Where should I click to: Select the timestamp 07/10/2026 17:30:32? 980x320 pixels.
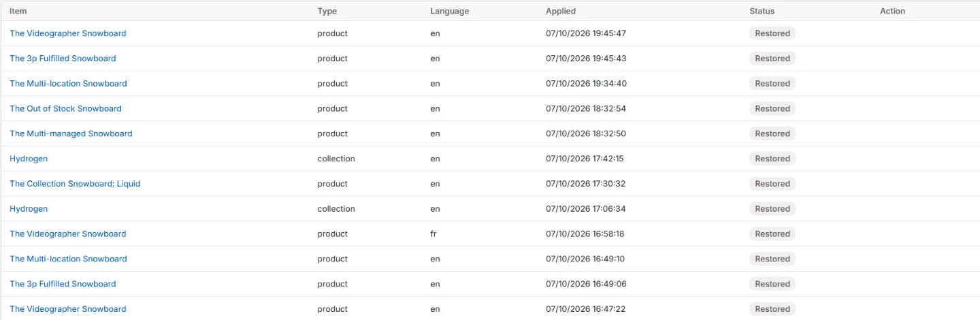click(x=586, y=184)
